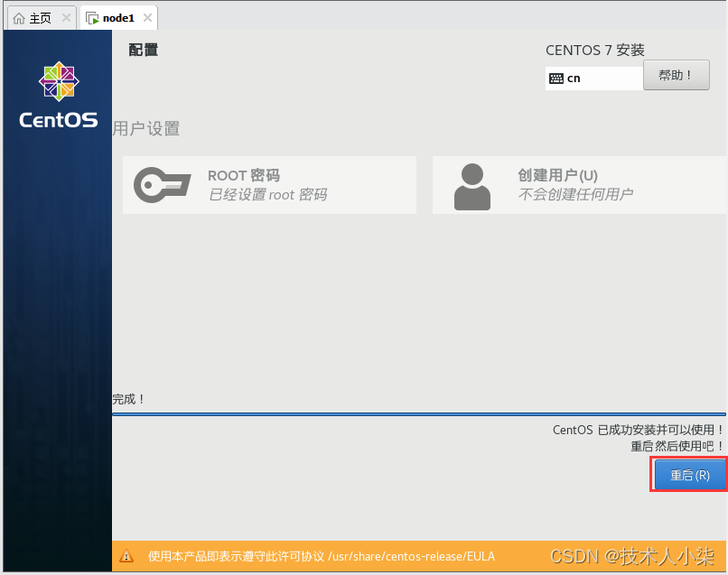Open the 帮助！ help button
Viewport: 728px width, 575px height.
(676, 75)
